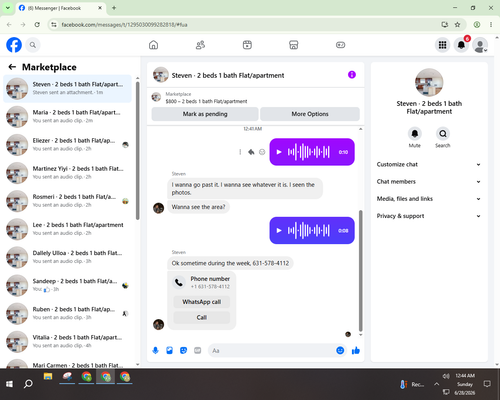The width and height of the screenshot is (500, 400).
Task: Open the Steven conversation in the list
Action: [x=67, y=89]
